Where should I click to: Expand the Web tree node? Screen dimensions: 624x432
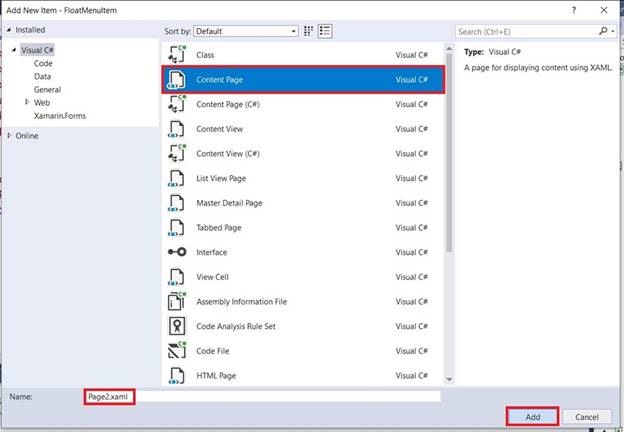click(x=27, y=102)
